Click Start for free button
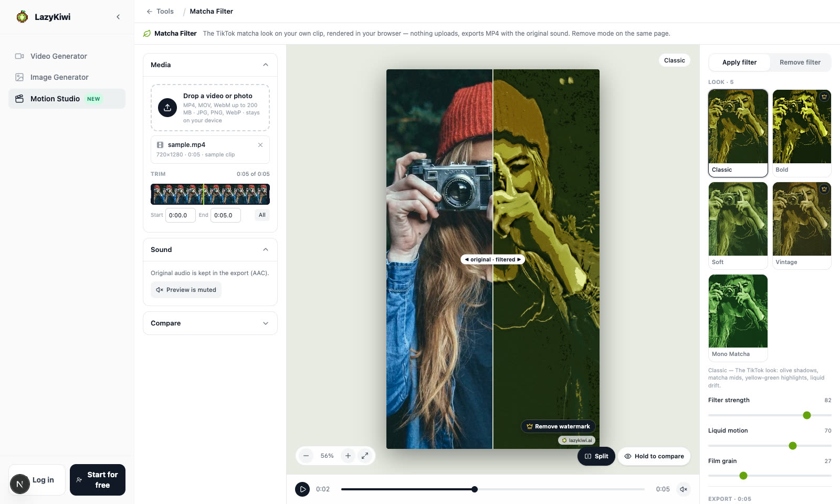 click(x=98, y=480)
